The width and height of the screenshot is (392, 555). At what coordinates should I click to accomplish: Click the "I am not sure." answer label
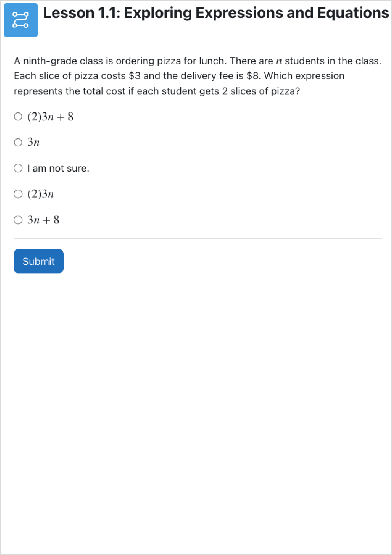(58, 168)
